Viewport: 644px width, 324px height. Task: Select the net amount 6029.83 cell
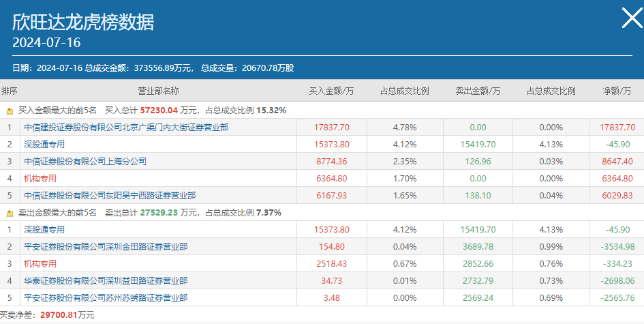click(617, 196)
